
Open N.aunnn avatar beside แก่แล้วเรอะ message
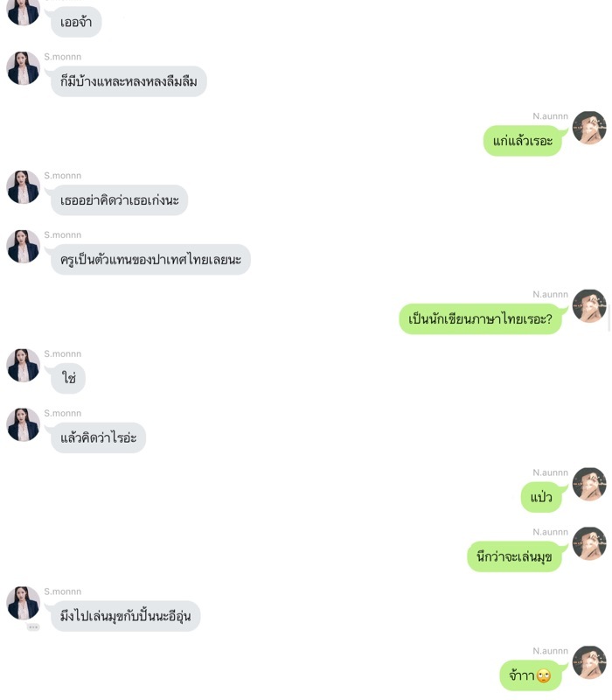pos(589,128)
